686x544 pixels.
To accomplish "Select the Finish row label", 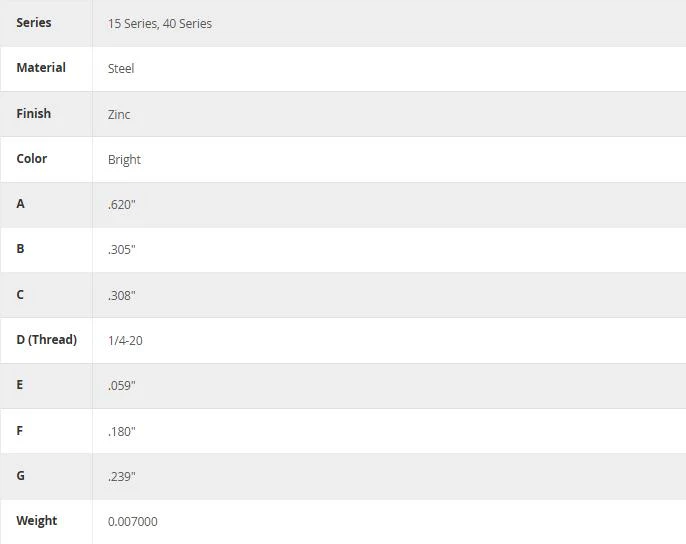I will click(x=33, y=114).
